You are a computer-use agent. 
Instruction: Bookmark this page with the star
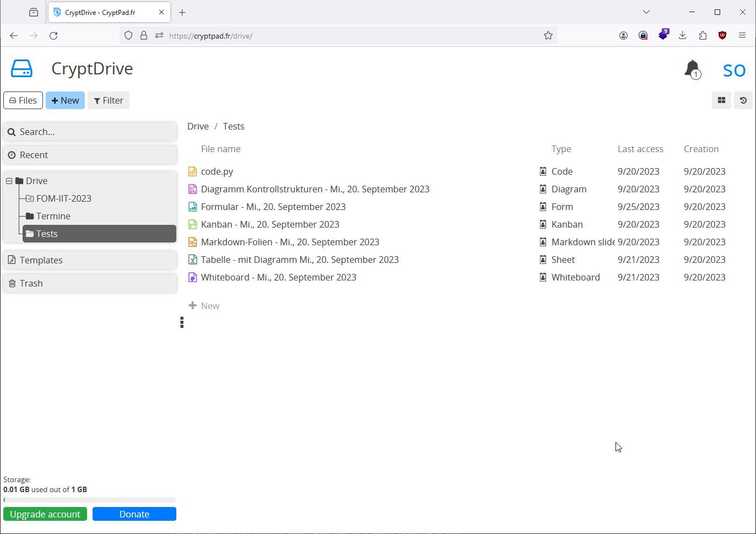pyautogui.click(x=548, y=36)
